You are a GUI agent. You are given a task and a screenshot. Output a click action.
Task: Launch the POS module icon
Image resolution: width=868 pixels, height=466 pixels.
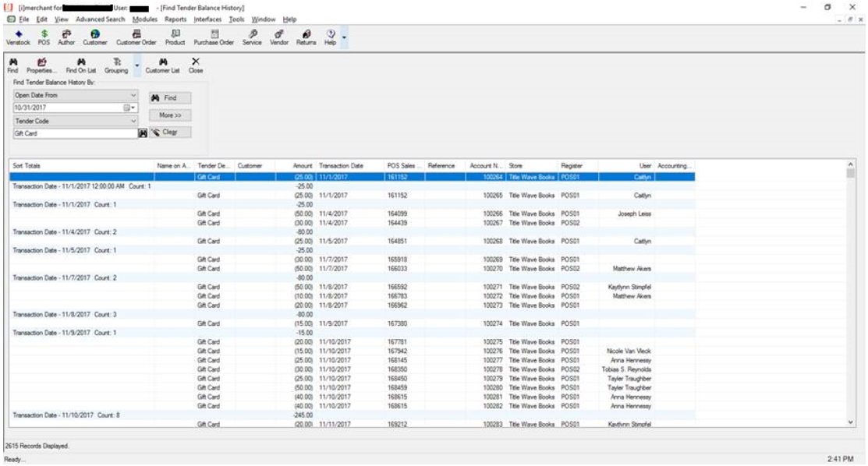coord(44,37)
